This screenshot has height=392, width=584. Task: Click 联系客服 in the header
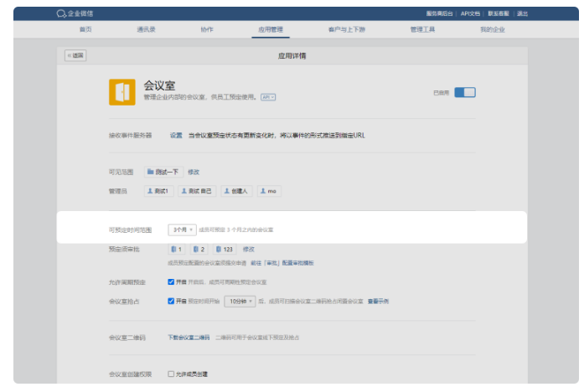click(x=499, y=13)
